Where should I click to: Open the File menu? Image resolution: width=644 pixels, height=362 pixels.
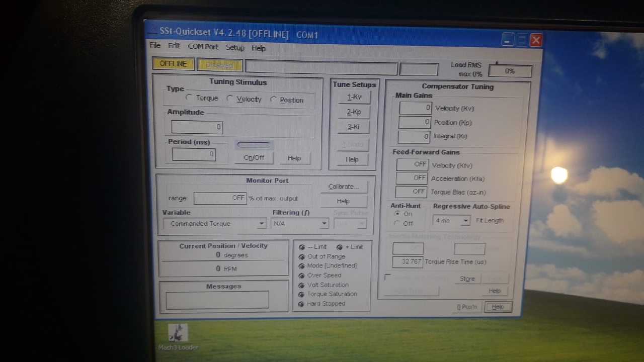155,45
